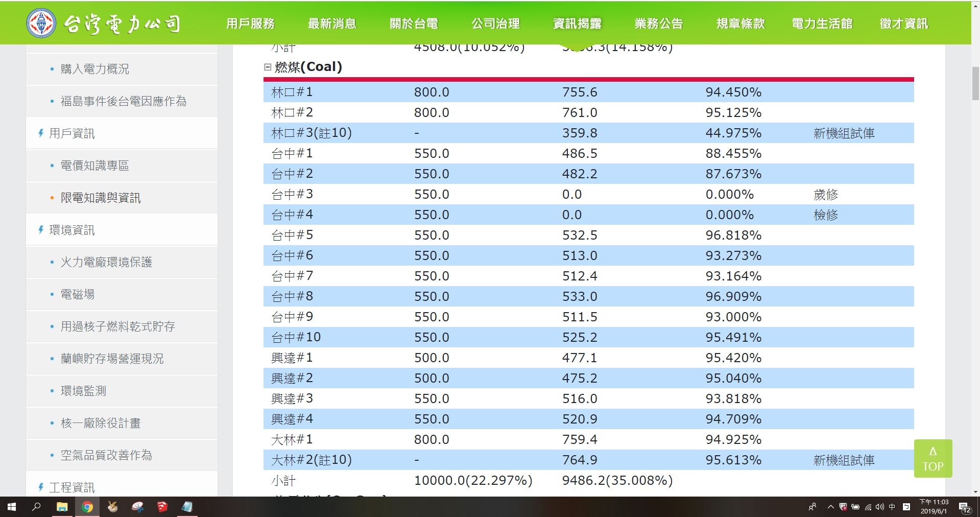Click the green TOP button
980x517 pixels.
[x=933, y=458]
